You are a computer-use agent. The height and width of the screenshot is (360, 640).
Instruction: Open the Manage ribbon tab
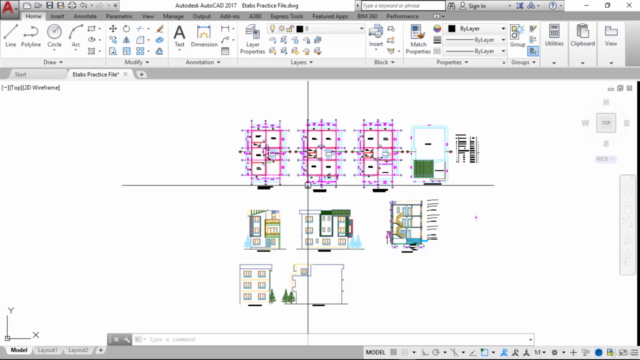coord(173,16)
